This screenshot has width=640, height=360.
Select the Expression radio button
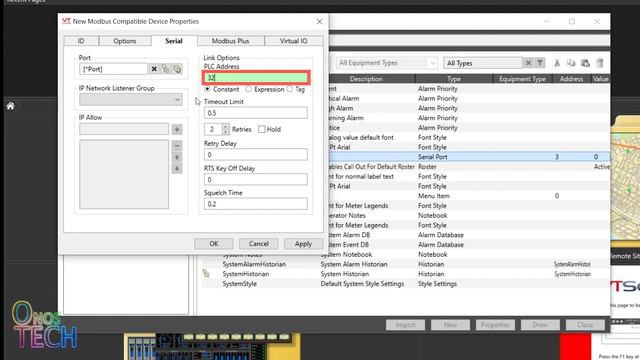(249, 89)
